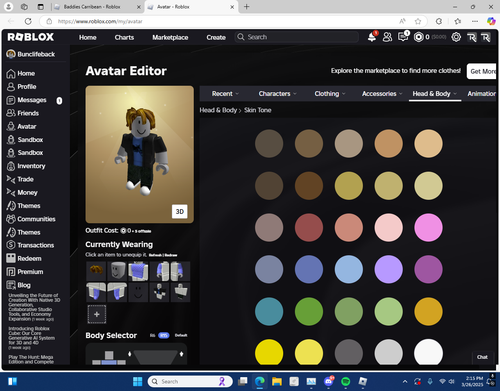Open the settings gear icon
Screen dimensions: 500x391
[x=456, y=37]
